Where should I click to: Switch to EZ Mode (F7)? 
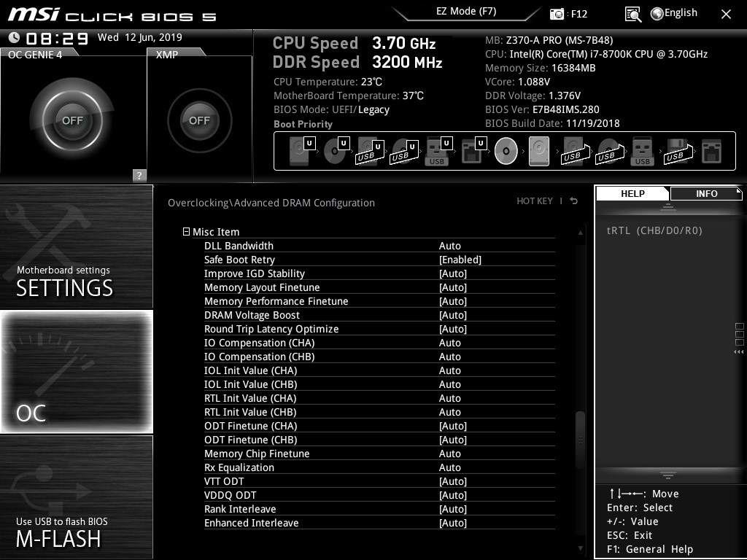tap(466, 12)
